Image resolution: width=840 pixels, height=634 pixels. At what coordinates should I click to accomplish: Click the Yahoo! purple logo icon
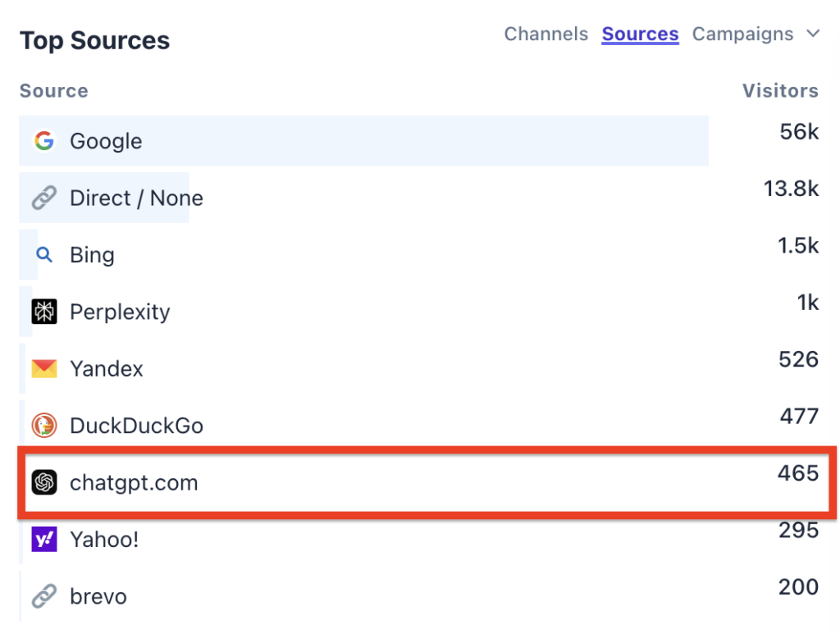(44, 539)
